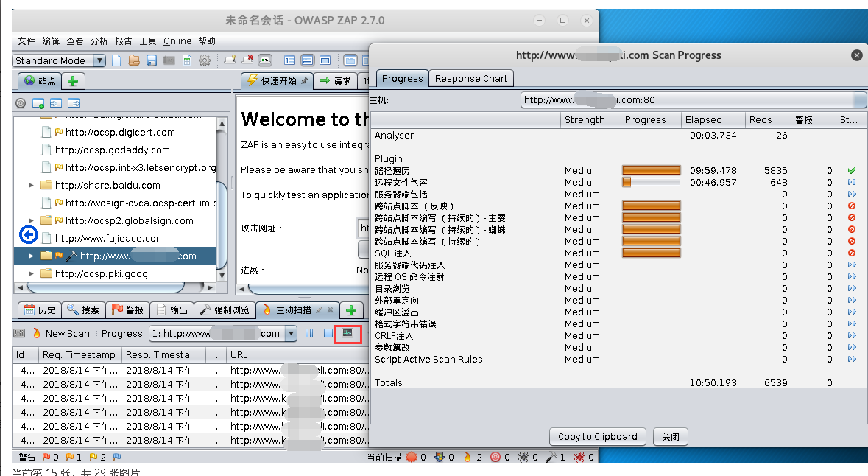Screen dimensions: 868x476
Task: Create a new session with the blank page icon
Action: 116,60
